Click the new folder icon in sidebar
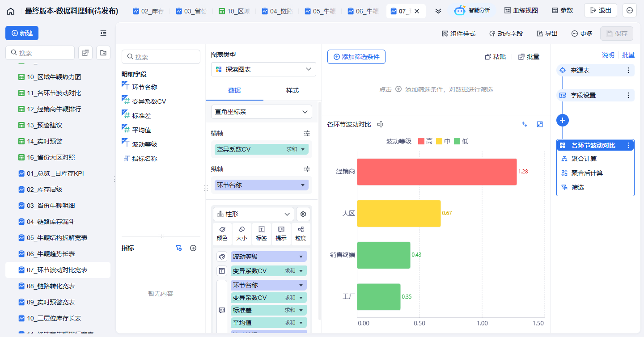The height and width of the screenshot is (337, 644). click(x=103, y=53)
